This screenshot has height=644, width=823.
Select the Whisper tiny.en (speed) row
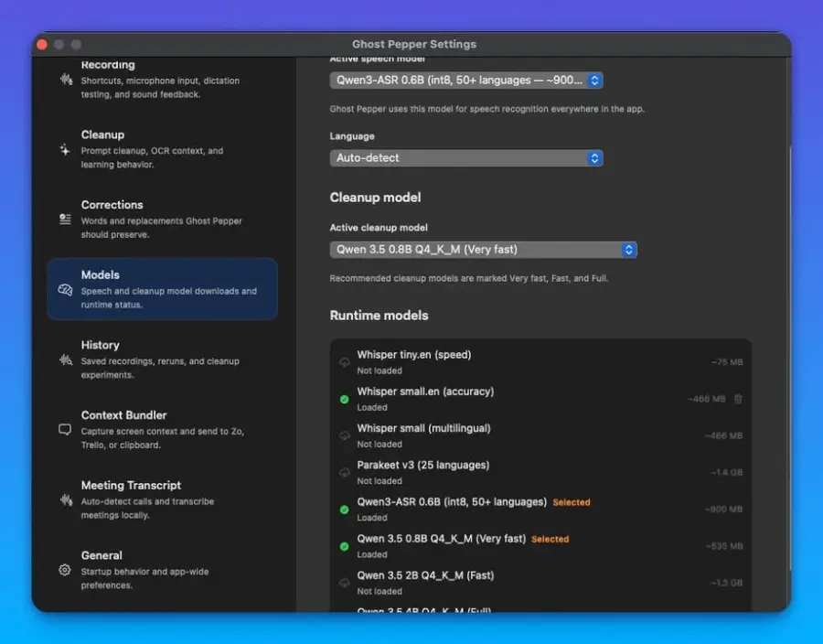coord(540,362)
